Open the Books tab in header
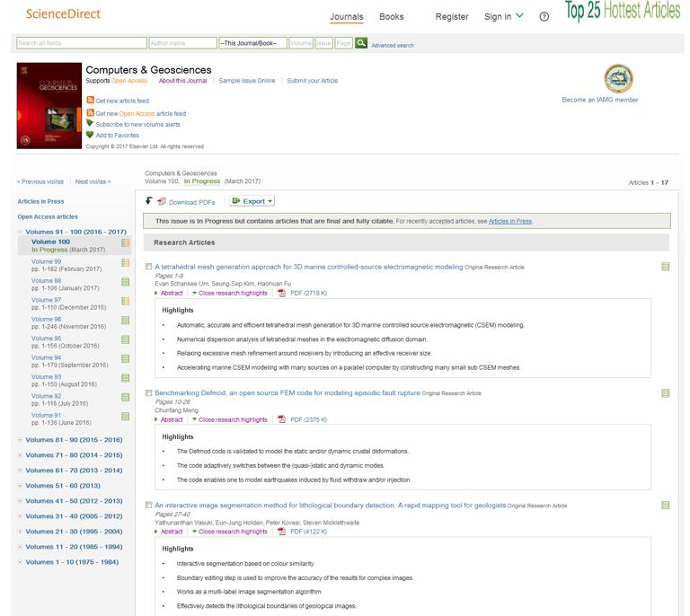Screen dimensions: 690x616 tap(391, 16)
